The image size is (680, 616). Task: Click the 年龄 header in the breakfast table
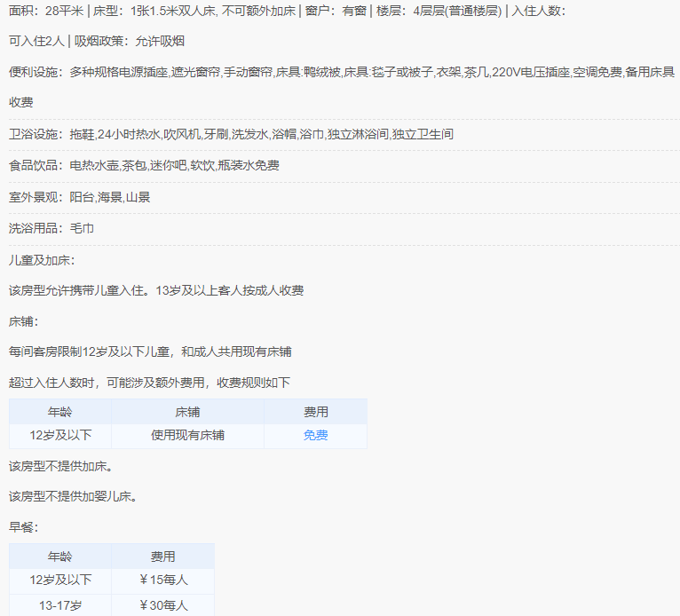pyautogui.click(x=59, y=557)
